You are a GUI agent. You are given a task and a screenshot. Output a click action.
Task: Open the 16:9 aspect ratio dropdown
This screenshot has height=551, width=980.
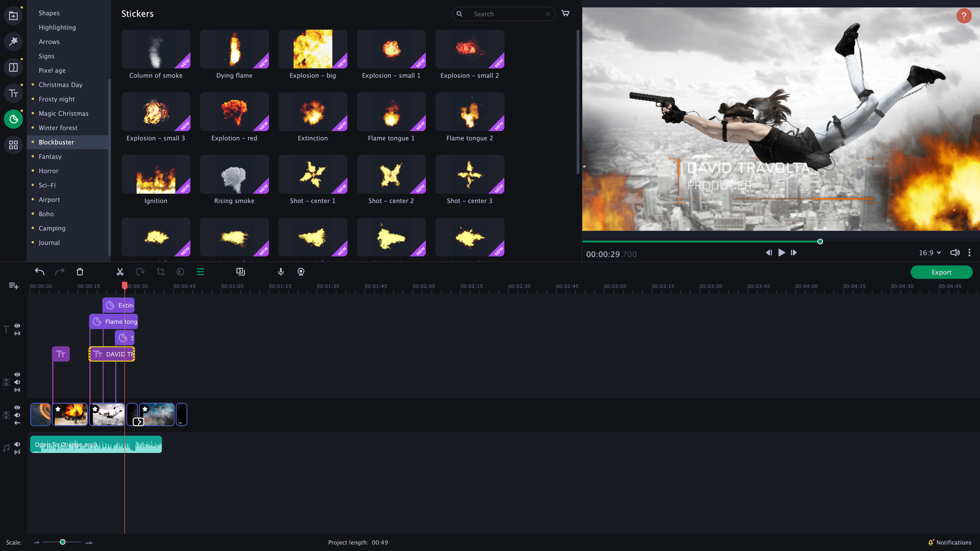pos(929,252)
